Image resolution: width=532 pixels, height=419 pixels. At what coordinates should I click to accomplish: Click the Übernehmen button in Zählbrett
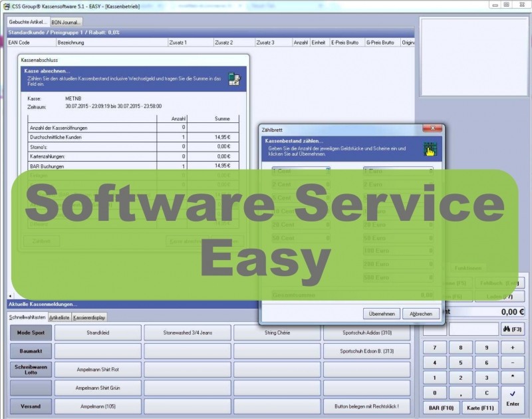pyautogui.click(x=382, y=314)
